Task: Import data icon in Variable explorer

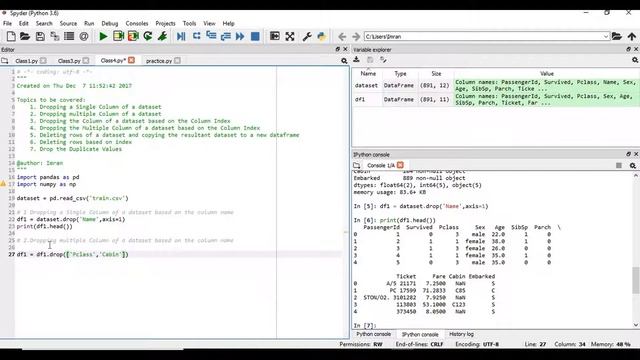Action: [x=357, y=60]
